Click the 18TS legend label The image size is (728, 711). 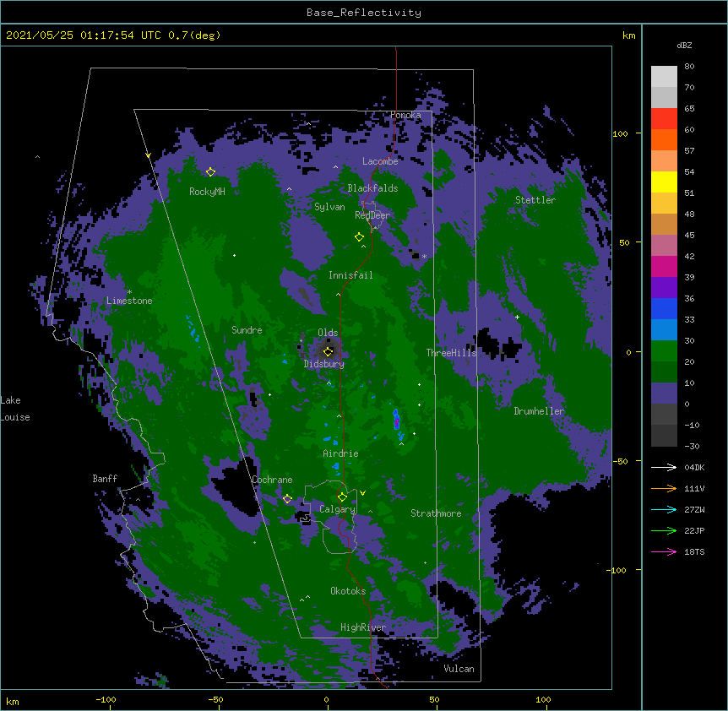694,551
